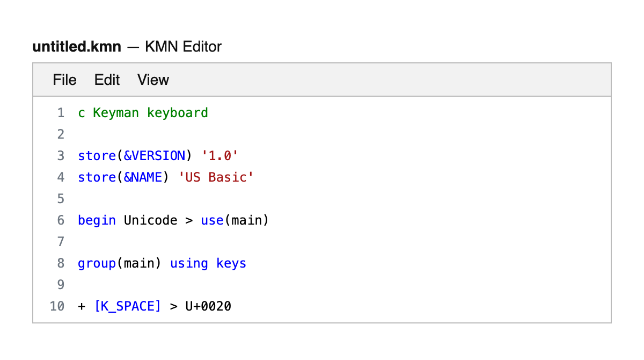Click the '1.0' version string
This screenshot has width=644, height=360.
coord(219,156)
